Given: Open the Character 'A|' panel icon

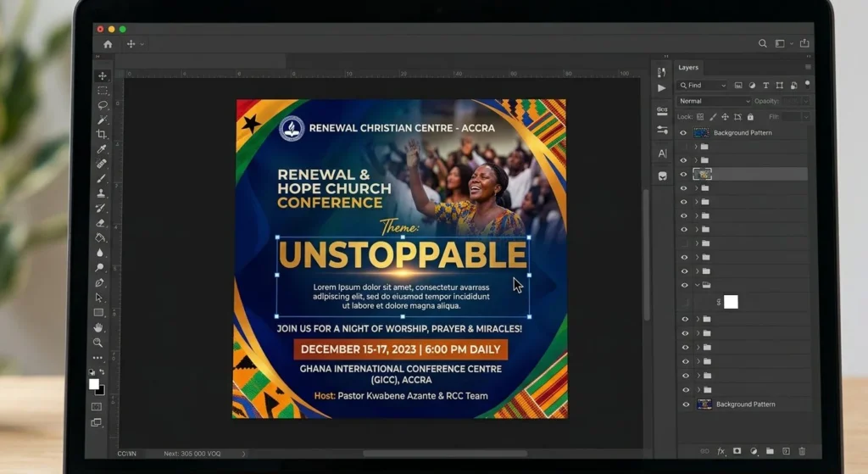Looking at the screenshot, I should click(663, 153).
